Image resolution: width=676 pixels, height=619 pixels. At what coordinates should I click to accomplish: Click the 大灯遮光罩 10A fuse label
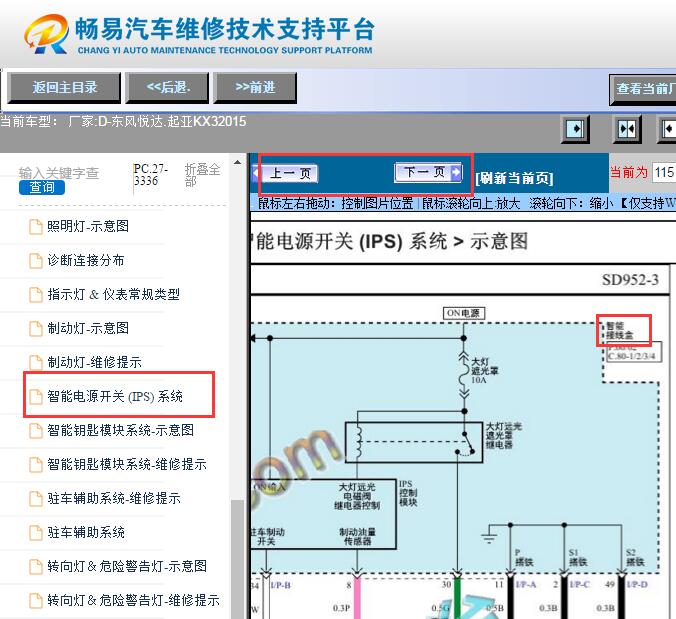485,371
